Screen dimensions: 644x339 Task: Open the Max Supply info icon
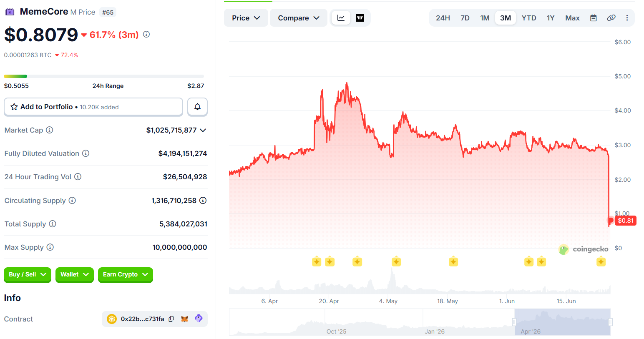50,247
